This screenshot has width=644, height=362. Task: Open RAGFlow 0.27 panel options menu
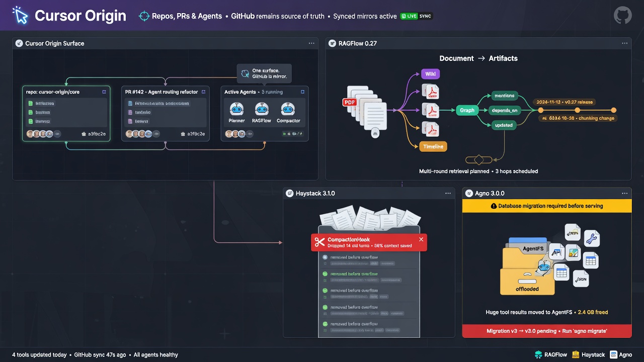(625, 43)
